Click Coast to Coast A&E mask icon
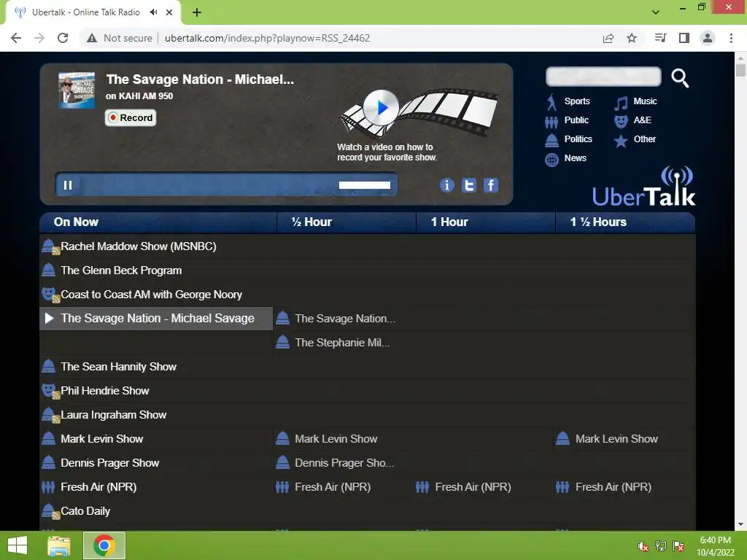 click(x=50, y=295)
